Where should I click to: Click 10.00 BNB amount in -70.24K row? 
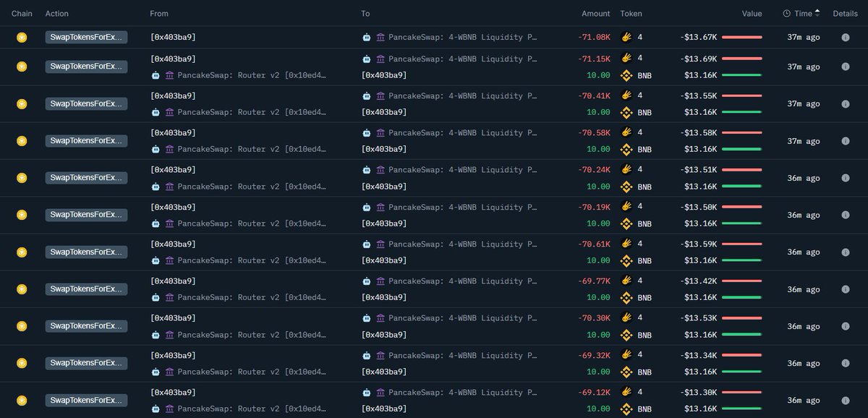(x=598, y=187)
